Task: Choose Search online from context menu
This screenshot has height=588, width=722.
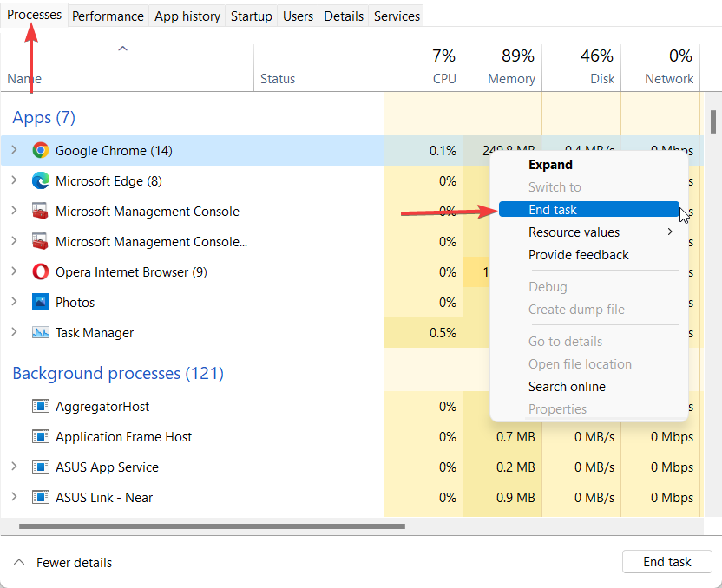Action: pyautogui.click(x=567, y=386)
